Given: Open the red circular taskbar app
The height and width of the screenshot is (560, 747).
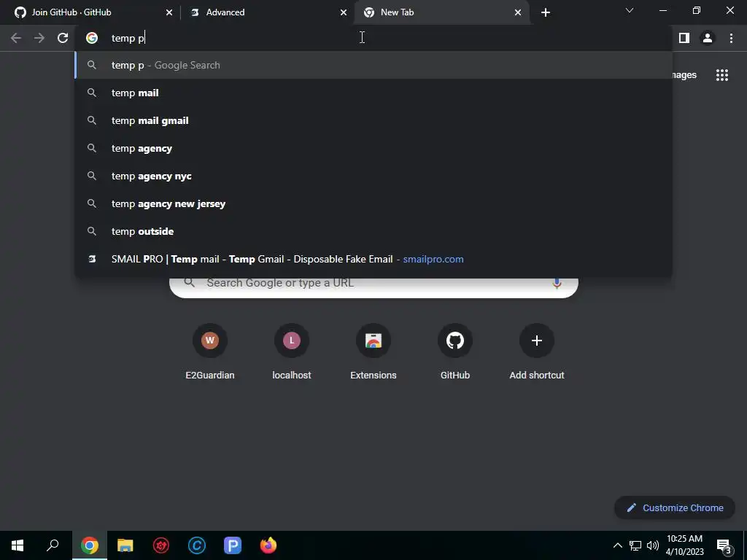Looking at the screenshot, I should coord(161,545).
